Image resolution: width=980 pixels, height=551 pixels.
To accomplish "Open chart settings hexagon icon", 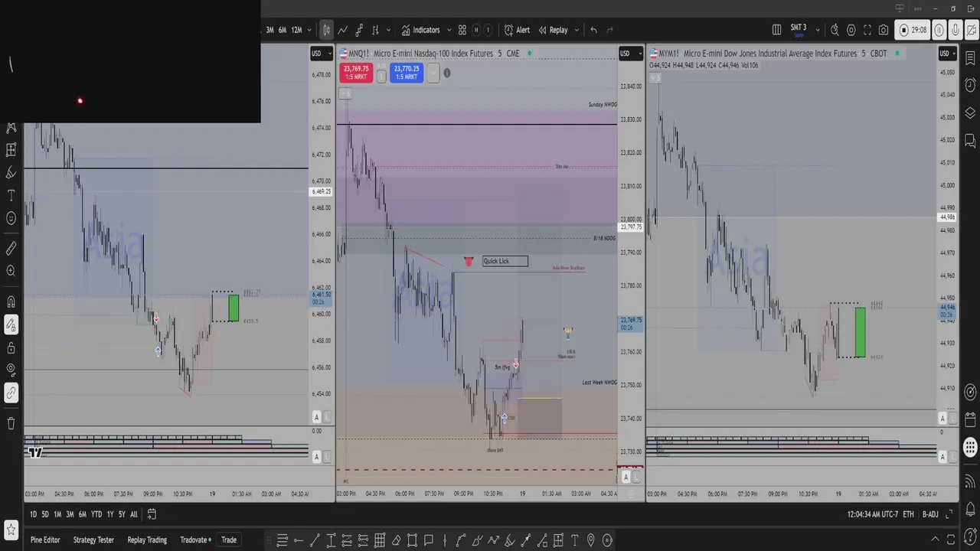I will (851, 30).
